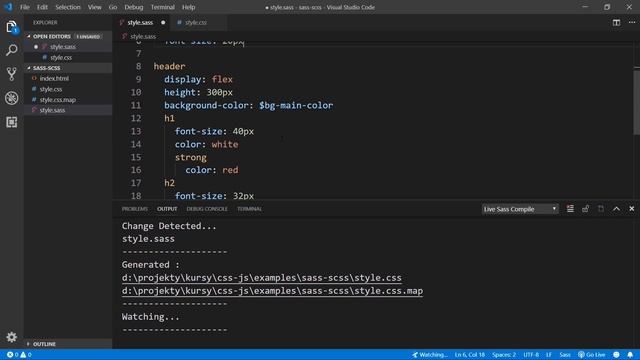Viewport: 640px width, 360px height.
Task: Click the word header on line 8
Action: point(169,66)
